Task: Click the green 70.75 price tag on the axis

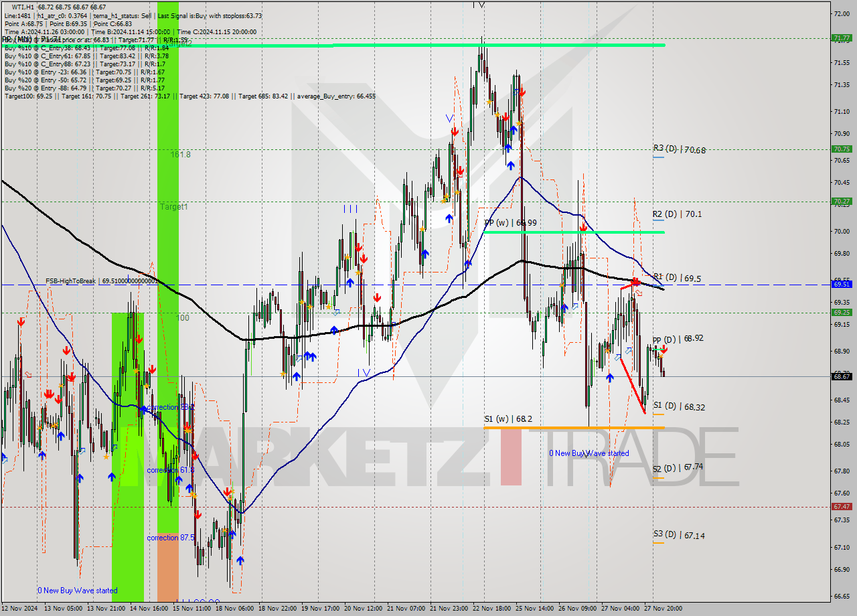Action: [x=842, y=149]
